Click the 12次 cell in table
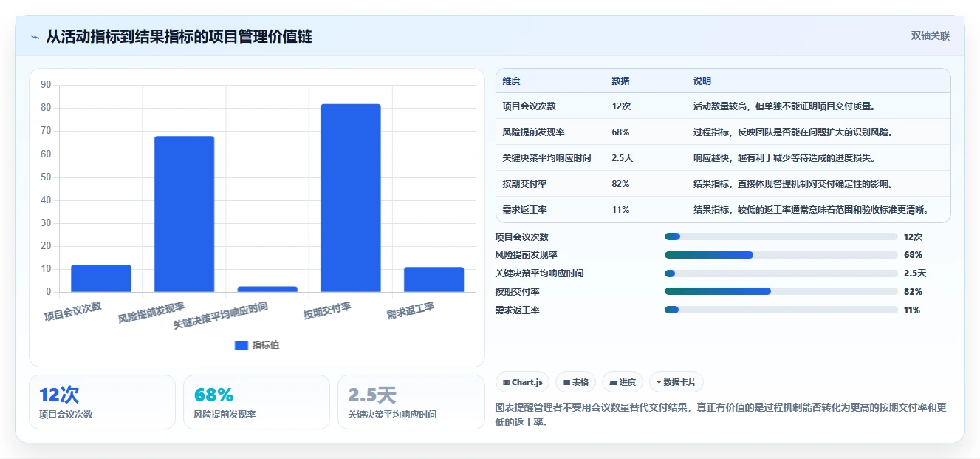The image size is (980, 459). click(x=621, y=106)
